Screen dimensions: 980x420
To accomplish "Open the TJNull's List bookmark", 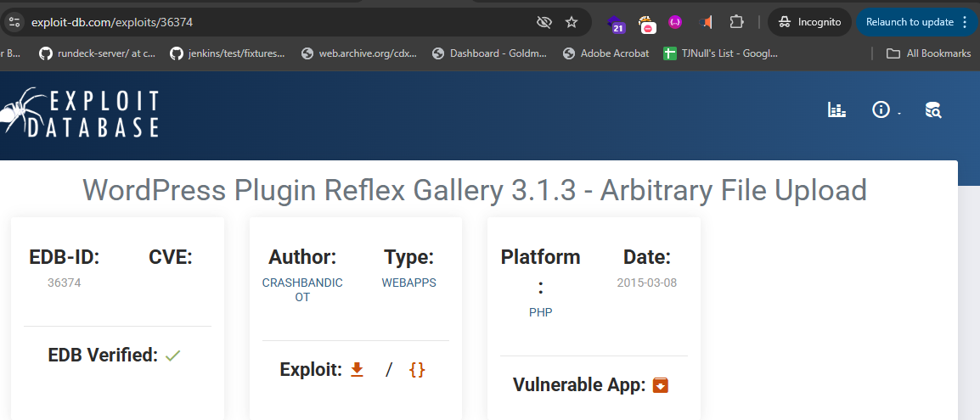I will [x=720, y=53].
